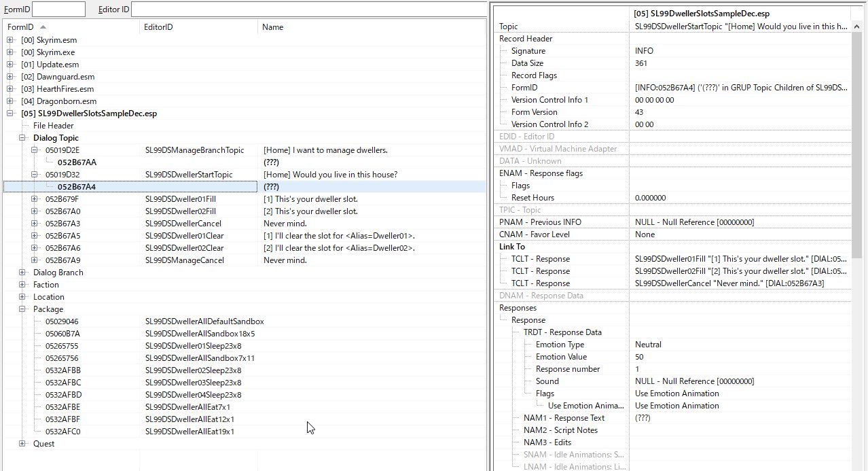
Task: Select package SL99DSDwellerAllSandbox7x11
Action: pyautogui.click(x=245, y=358)
